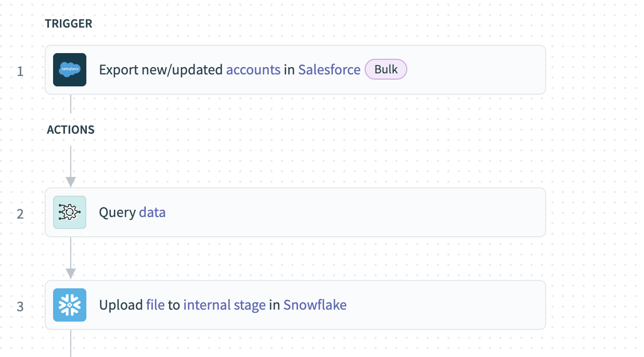Screen dimensions: 644x357
Task: Open the "file" link in the Upload step
Action: click(156, 305)
